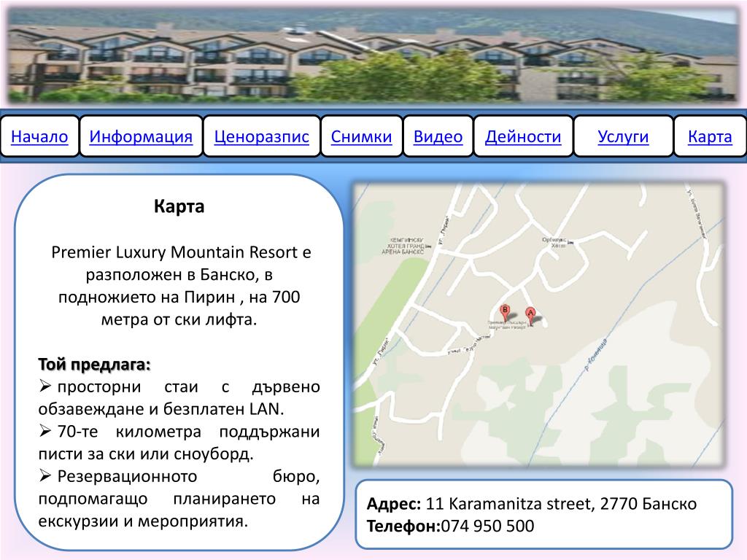Click the Карта heading in info box
747x560 pixels.
(179, 206)
